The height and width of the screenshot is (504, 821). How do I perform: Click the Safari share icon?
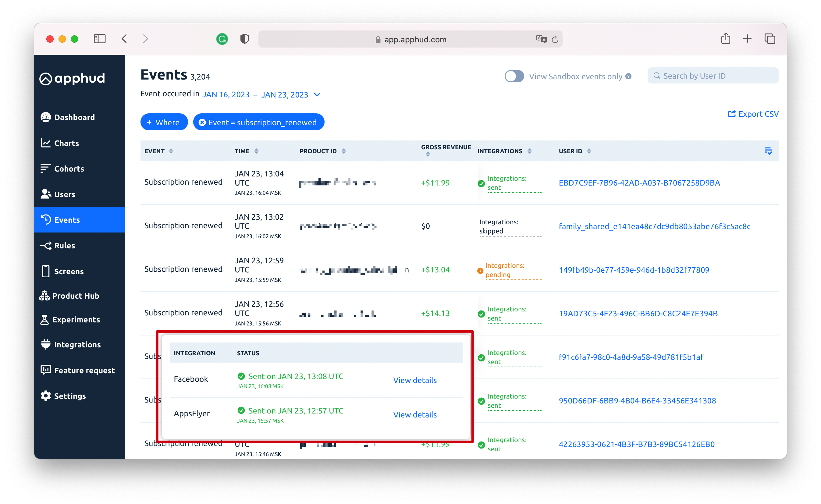[x=725, y=39]
